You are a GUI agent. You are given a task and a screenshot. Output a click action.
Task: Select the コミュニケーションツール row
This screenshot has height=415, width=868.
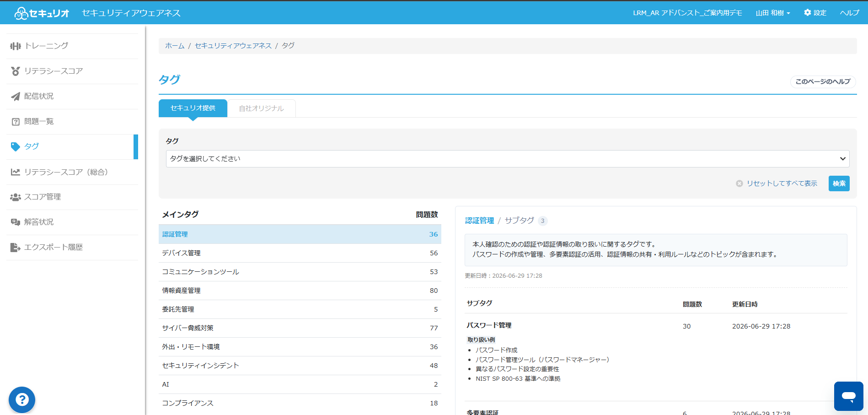point(300,272)
